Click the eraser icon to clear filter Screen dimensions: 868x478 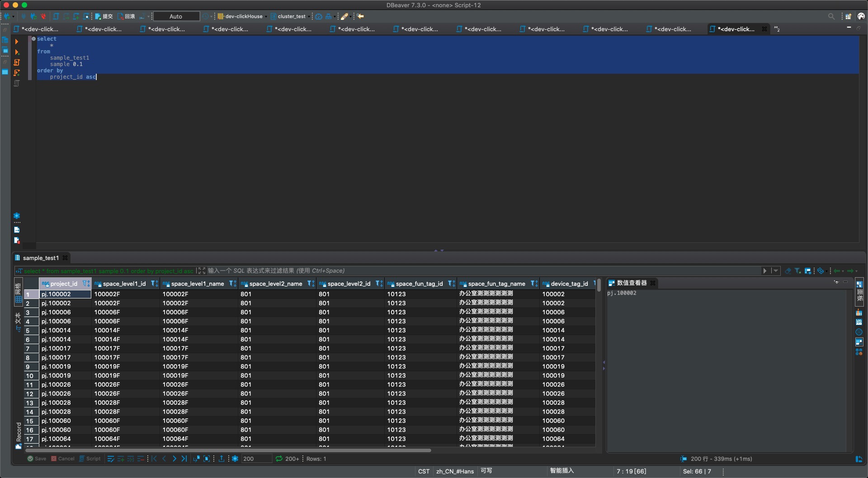point(788,271)
